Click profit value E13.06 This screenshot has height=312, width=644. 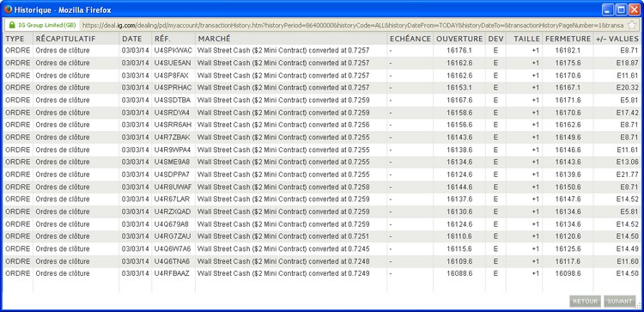click(x=627, y=162)
